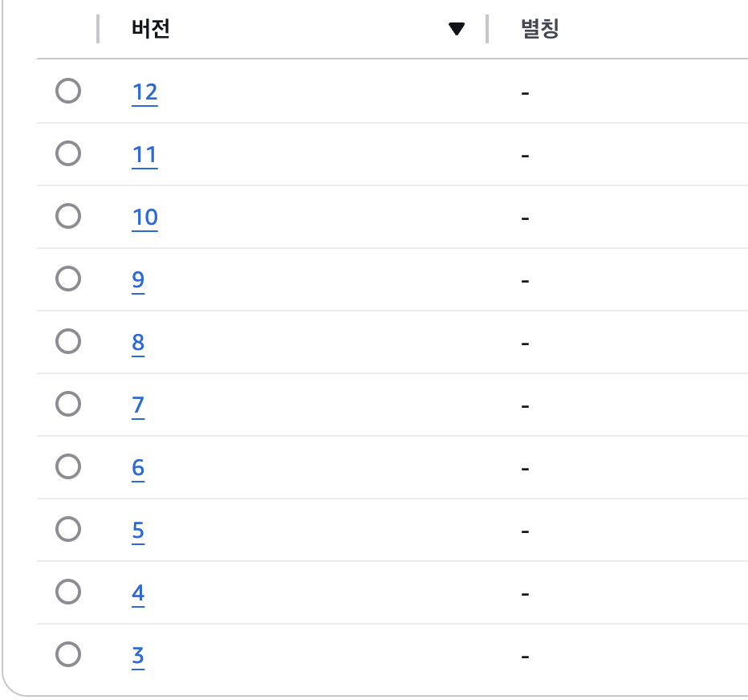Choose the version 9 radio button
The width and height of the screenshot is (748, 700).
click(x=68, y=279)
